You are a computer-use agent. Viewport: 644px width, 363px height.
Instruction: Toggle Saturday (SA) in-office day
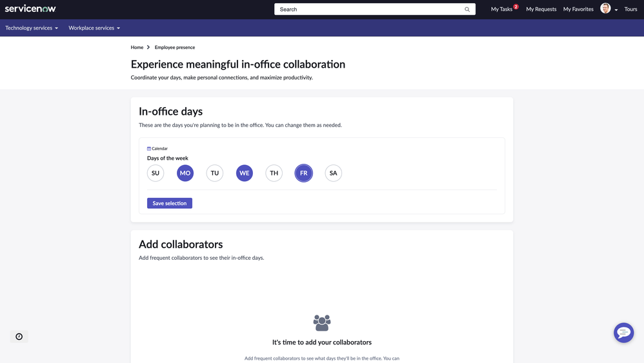[x=333, y=173]
